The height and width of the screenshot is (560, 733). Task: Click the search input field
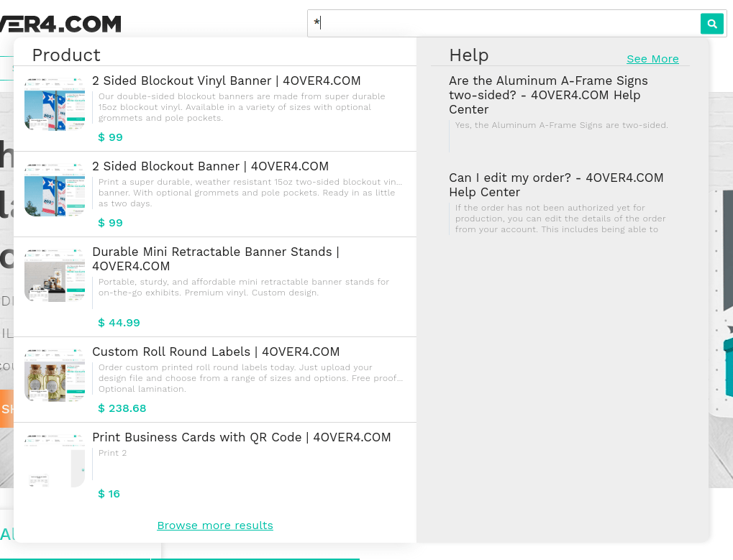click(x=504, y=24)
